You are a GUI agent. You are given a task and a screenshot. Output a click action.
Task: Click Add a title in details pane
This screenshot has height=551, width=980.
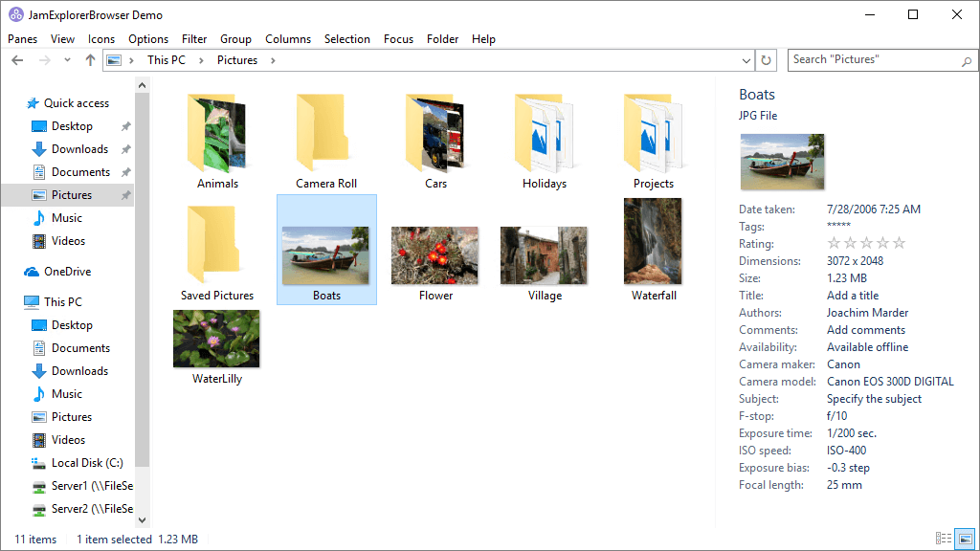pos(852,296)
